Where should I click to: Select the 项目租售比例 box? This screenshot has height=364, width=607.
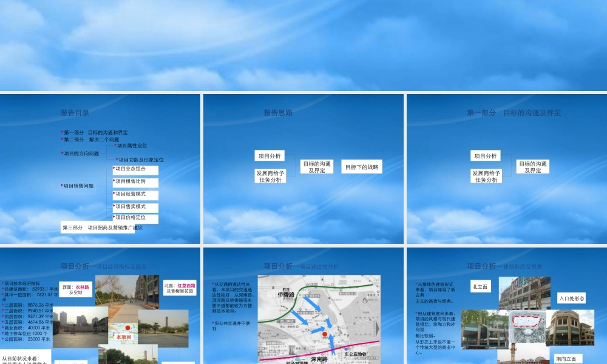[x=135, y=182]
